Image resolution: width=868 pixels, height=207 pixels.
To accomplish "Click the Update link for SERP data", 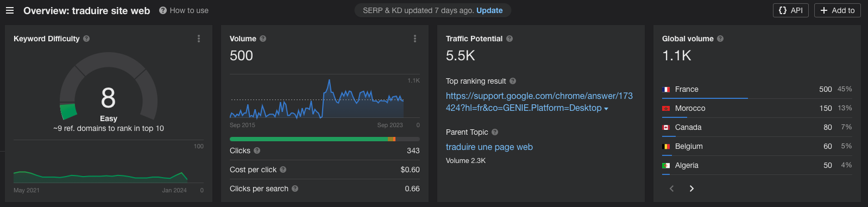I will [x=489, y=10].
